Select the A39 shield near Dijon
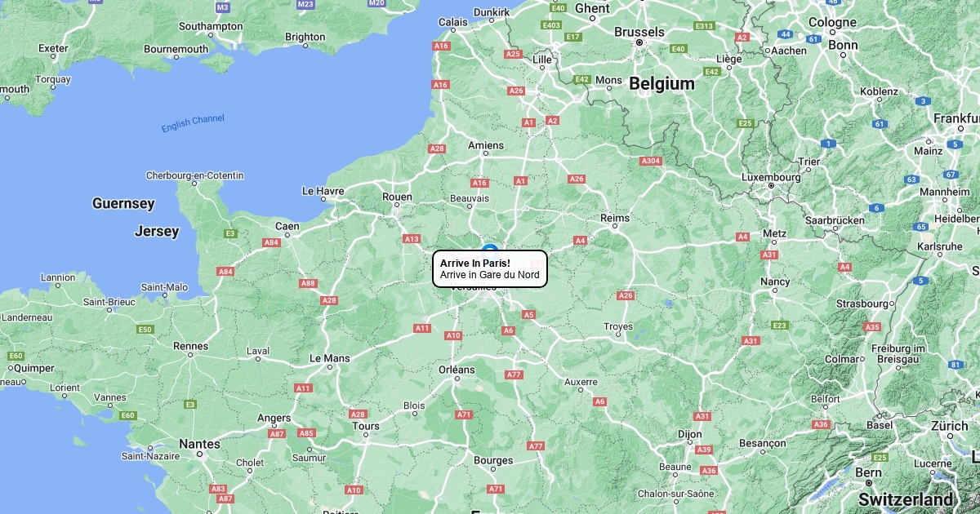Viewport: 980px width, 514px height. (704, 450)
